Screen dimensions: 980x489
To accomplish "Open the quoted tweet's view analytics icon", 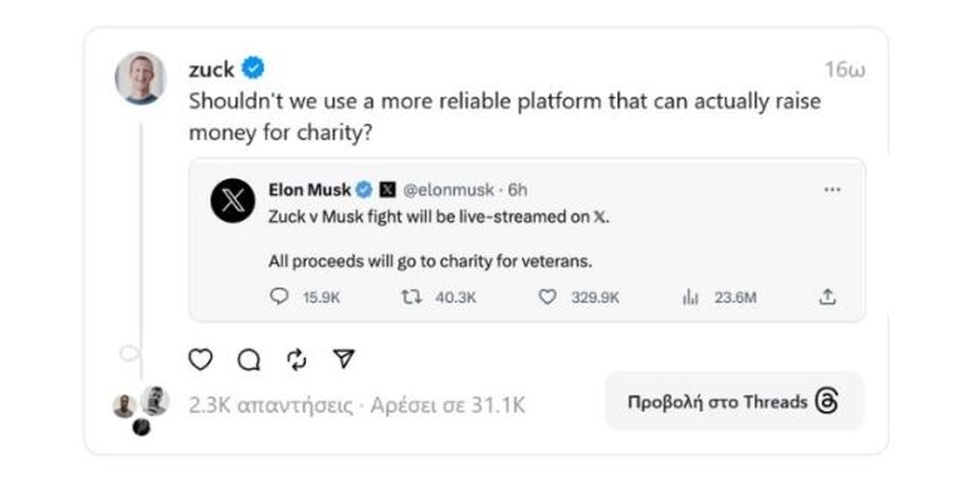I will [690, 296].
